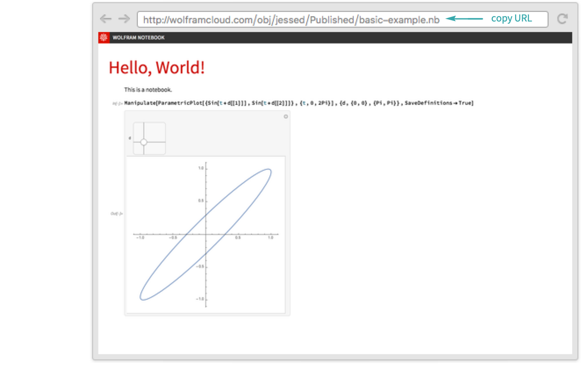Click the Out[] label beside the plot

[116, 214]
